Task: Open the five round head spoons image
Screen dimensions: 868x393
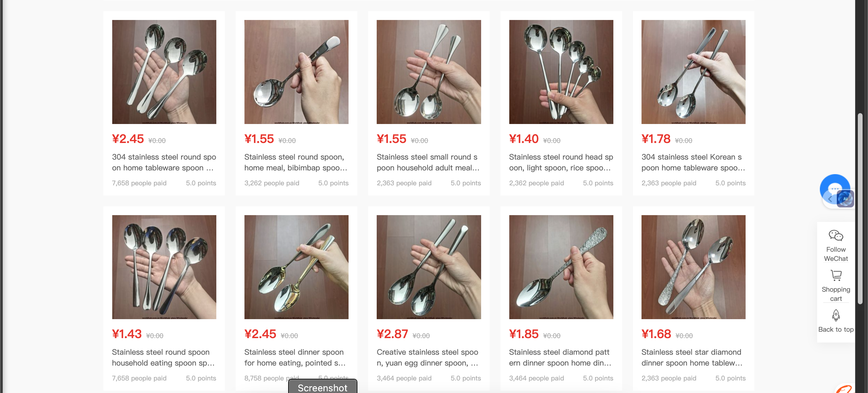Action: [x=561, y=72]
